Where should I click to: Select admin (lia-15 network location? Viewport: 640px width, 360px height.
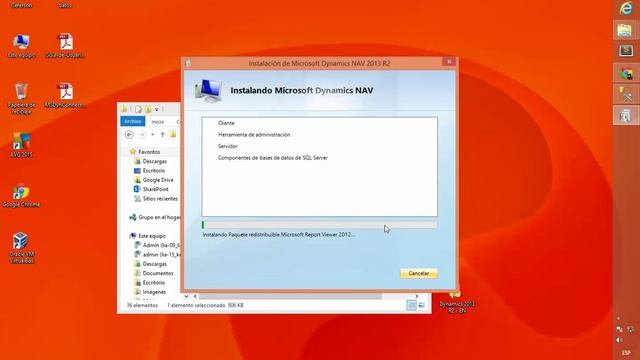(x=157, y=255)
